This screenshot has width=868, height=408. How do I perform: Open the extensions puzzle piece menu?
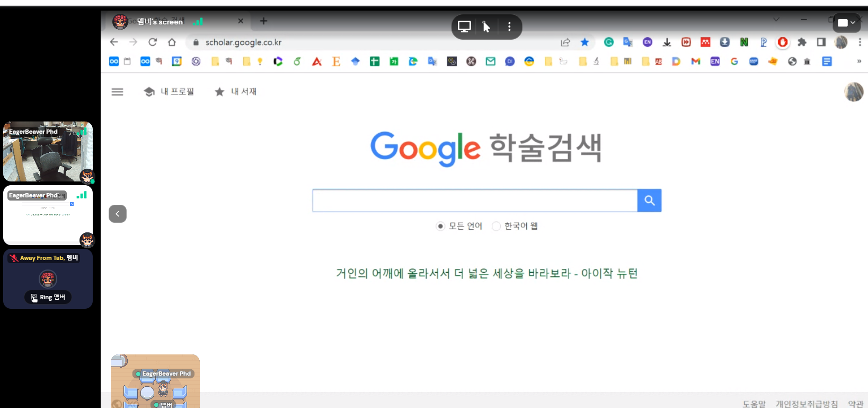tap(802, 42)
